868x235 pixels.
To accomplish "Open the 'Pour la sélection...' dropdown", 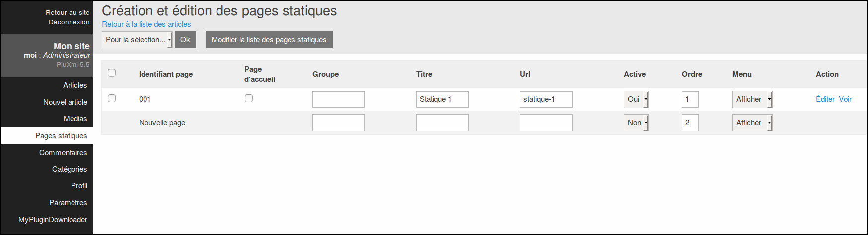I will (x=137, y=40).
